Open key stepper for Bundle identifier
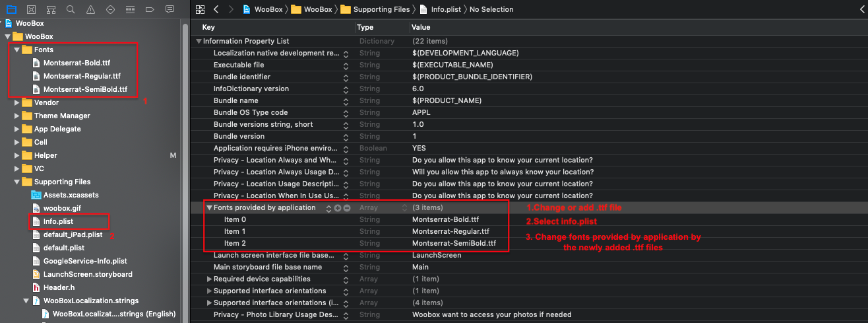Screen dimensions: 868x323 pyautogui.click(x=346, y=77)
